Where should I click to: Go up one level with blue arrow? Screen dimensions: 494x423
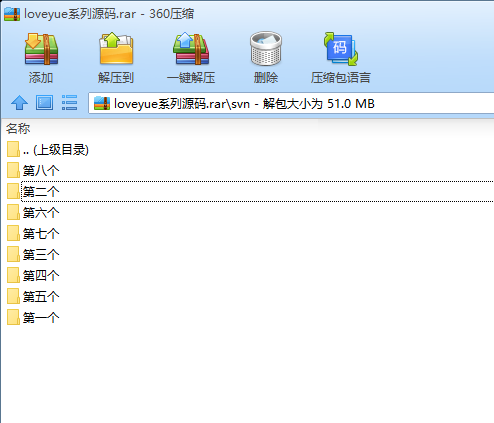pyautogui.click(x=19, y=103)
